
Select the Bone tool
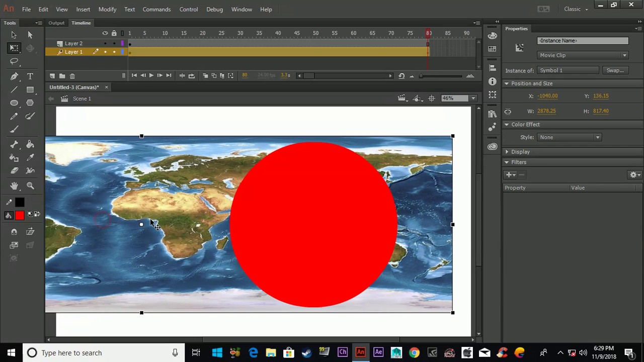click(14, 145)
